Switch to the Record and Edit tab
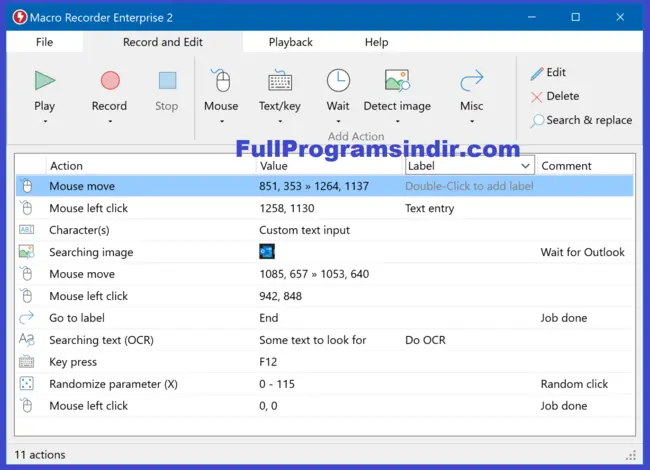This screenshot has width=650, height=470. coord(162,42)
